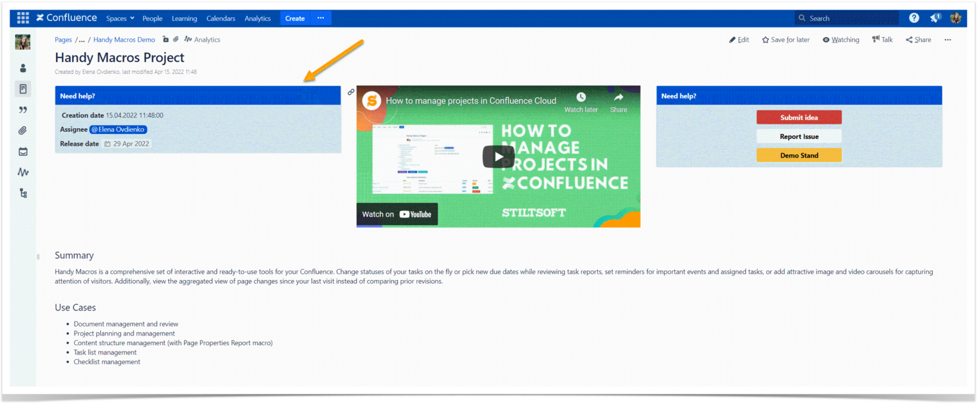
Task: Open the announcements megaphone icon
Action: click(934, 17)
